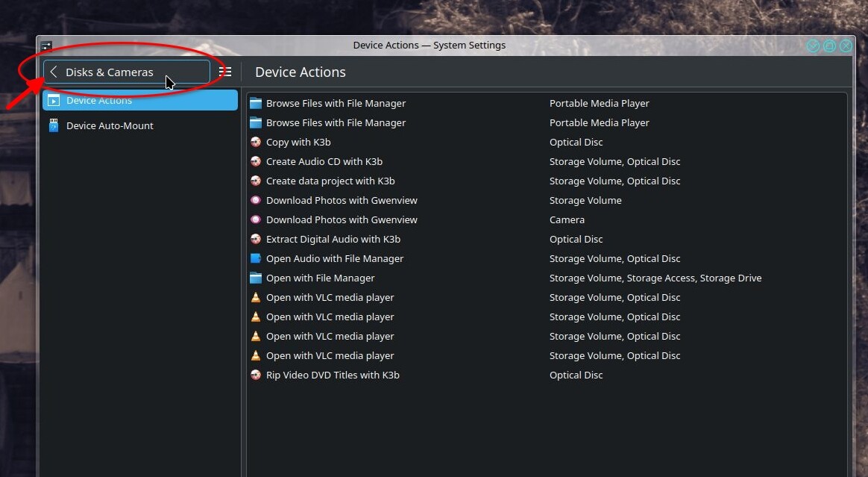Select Device Auto-Mount in sidebar
This screenshot has width=868, height=477.
tap(140, 125)
